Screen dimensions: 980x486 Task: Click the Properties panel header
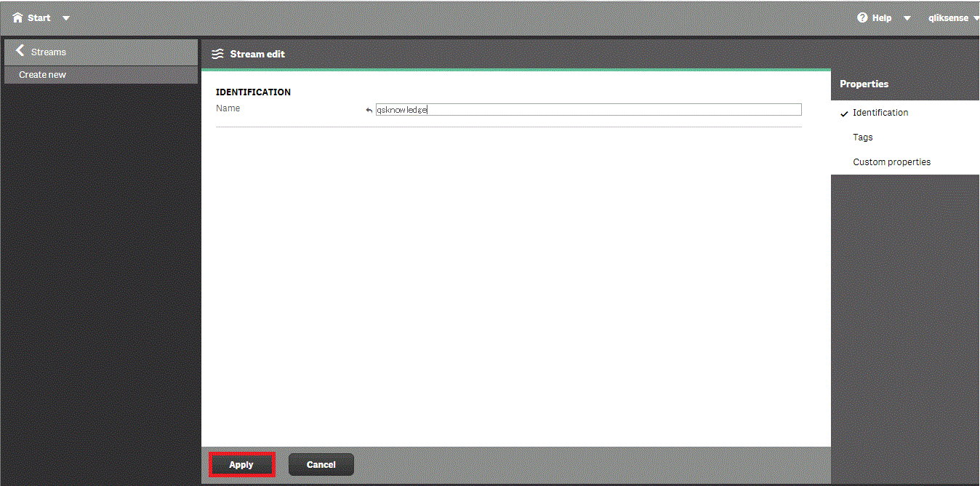point(864,84)
